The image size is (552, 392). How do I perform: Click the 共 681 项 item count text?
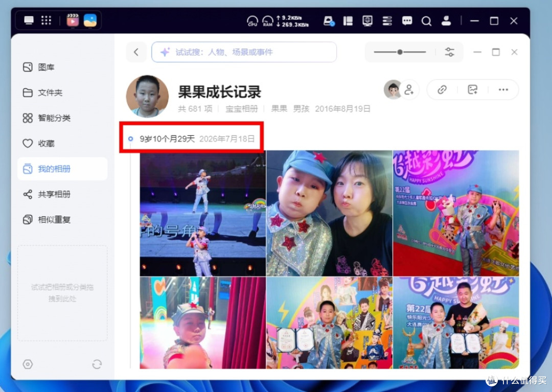tap(195, 109)
